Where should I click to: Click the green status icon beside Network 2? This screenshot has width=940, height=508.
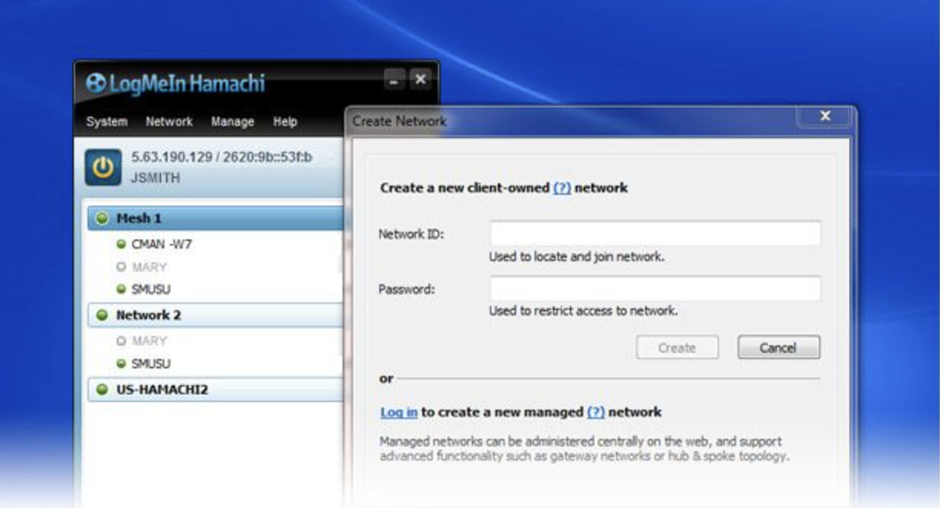click(102, 315)
